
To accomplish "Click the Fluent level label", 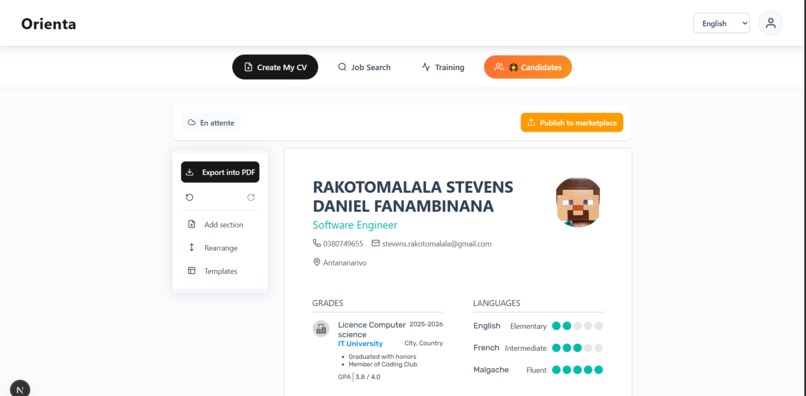I will [536, 370].
